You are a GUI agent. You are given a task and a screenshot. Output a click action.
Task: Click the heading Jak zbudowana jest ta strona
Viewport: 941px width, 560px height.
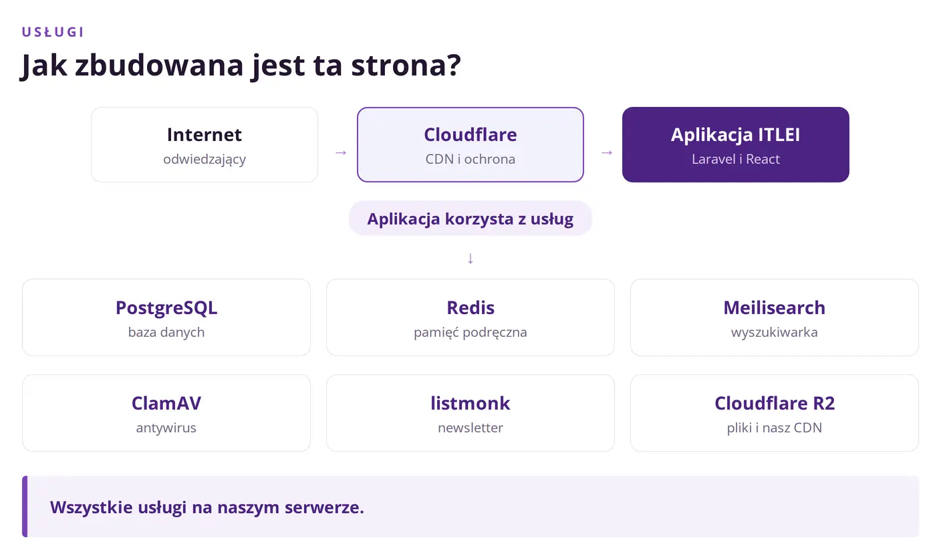[241, 65]
